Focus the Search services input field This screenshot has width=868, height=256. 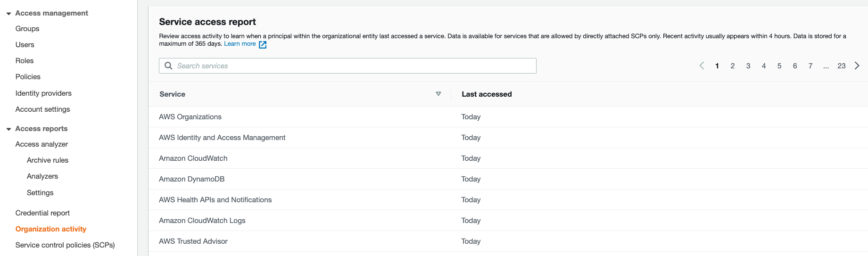(x=354, y=66)
